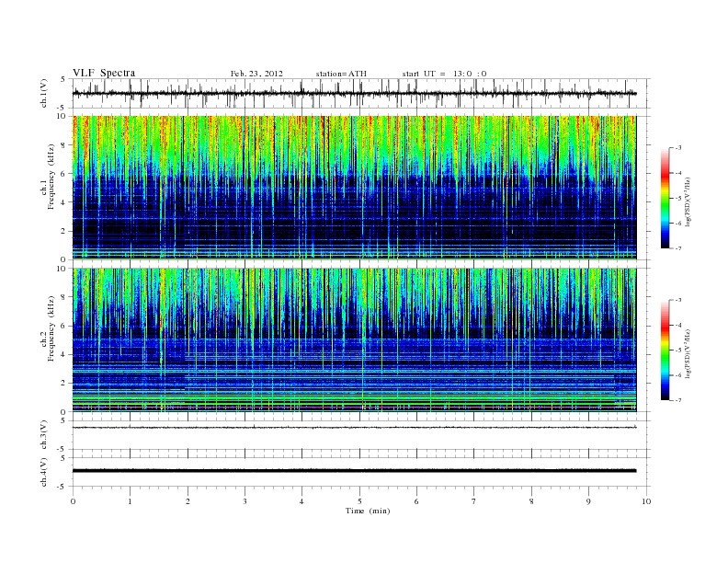Click the date 'Feb. 23, 2012'
This screenshot has height=563, width=728.
coord(256,74)
